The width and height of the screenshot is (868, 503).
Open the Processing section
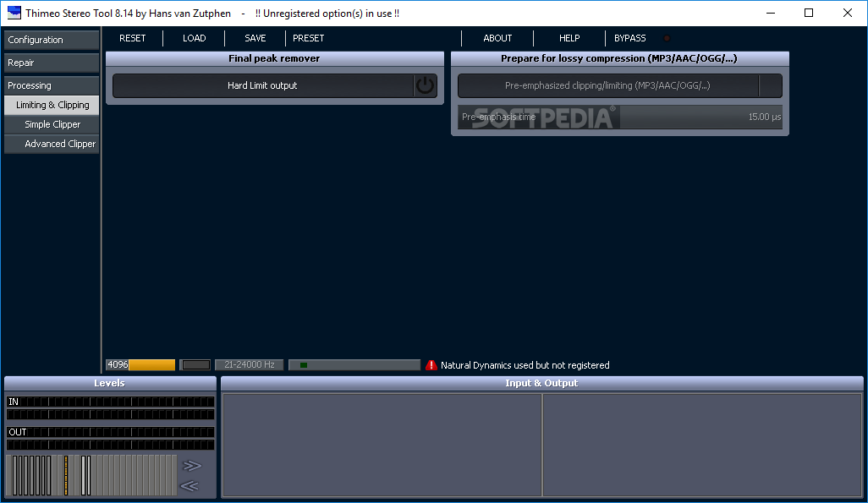click(x=52, y=85)
